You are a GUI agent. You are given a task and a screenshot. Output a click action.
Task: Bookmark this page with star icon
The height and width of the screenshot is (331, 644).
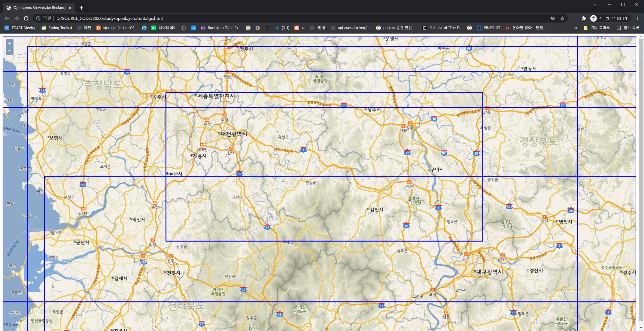562,18
